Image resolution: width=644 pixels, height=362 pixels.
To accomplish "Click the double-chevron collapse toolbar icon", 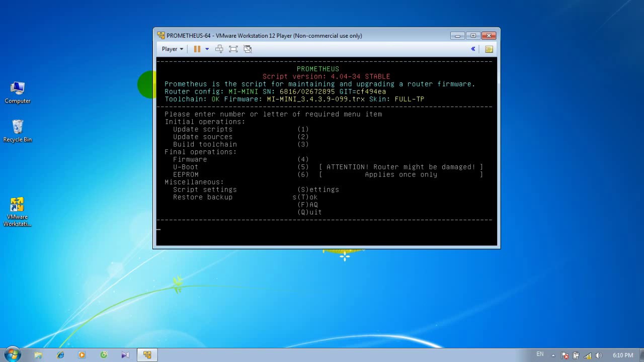I will pyautogui.click(x=473, y=49).
